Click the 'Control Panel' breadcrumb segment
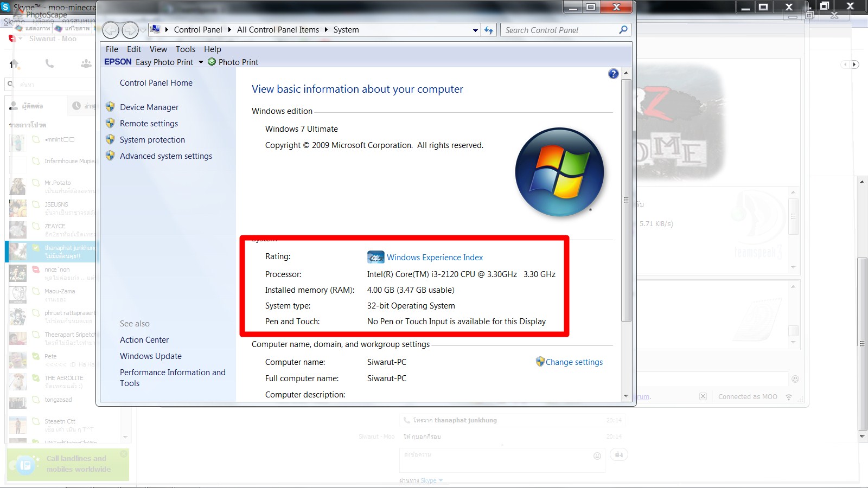Image resolution: width=868 pixels, height=488 pixels. pos(198,30)
